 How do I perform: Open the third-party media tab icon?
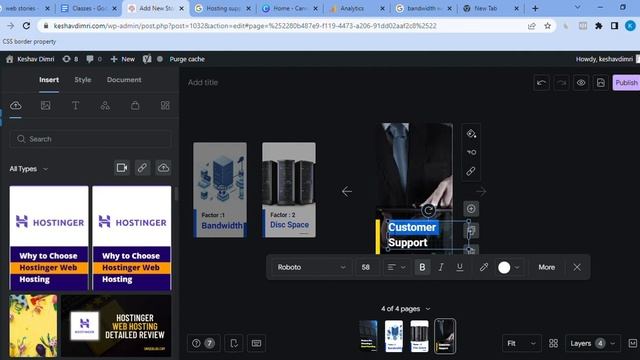pos(45,105)
